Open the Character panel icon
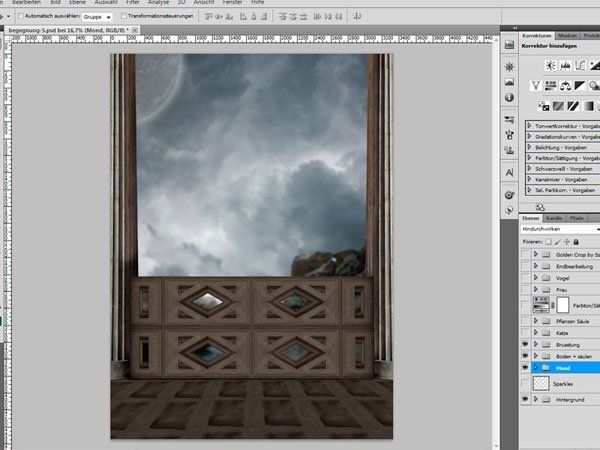The image size is (600, 450). [x=509, y=173]
